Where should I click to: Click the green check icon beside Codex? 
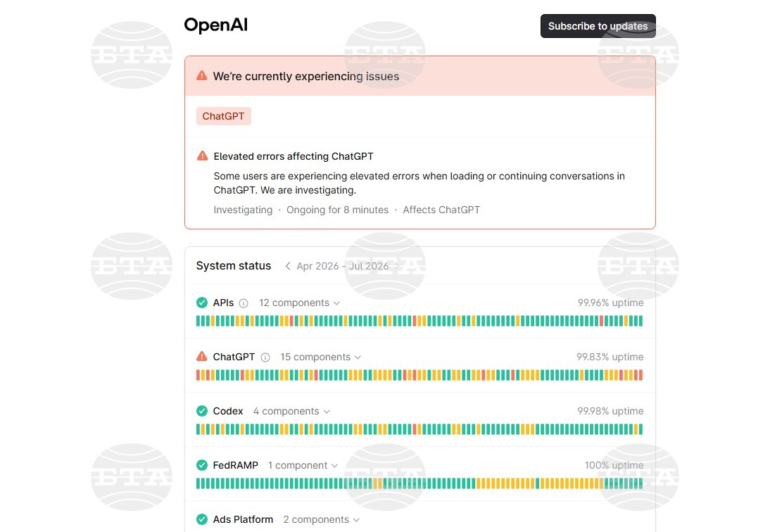point(202,411)
